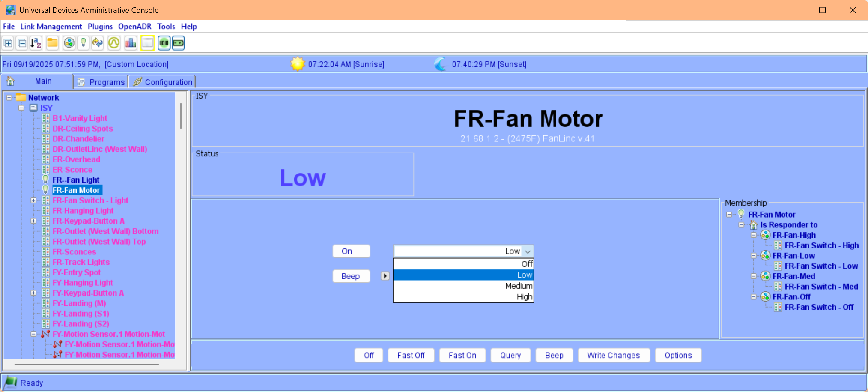The height and width of the screenshot is (392, 868).
Task: Click the arrow toggle beside Beep
Action: coord(385,276)
